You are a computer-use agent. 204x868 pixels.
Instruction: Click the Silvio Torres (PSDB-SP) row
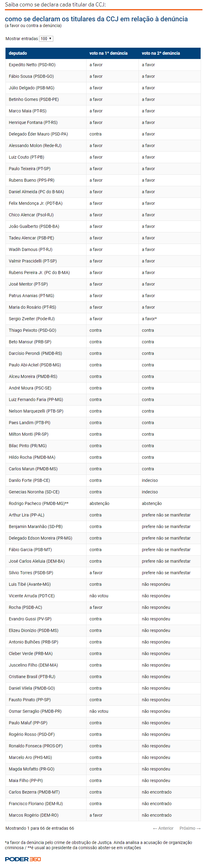point(103,573)
